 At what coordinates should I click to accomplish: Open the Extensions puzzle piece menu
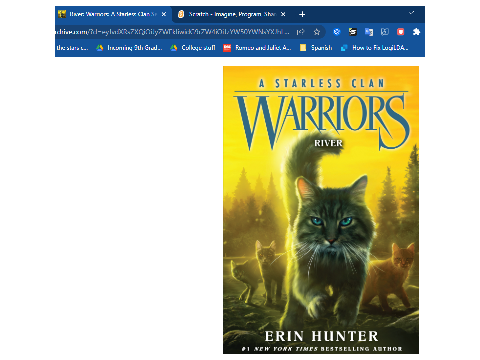pos(416,32)
